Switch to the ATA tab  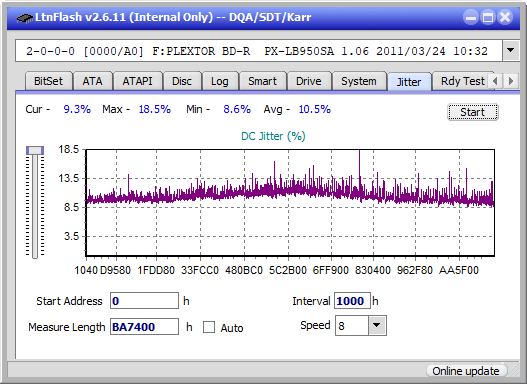click(x=92, y=81)
